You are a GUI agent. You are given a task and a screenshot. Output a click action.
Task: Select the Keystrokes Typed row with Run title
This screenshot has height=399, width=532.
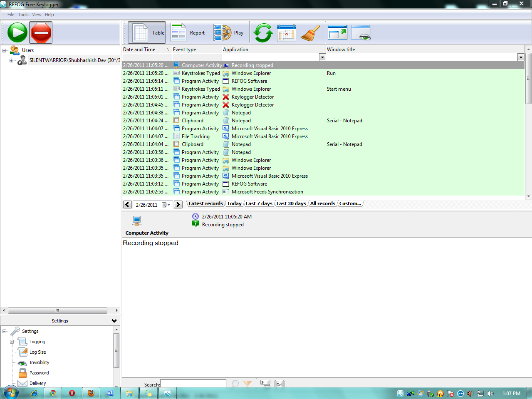click(x=324, y=73)
